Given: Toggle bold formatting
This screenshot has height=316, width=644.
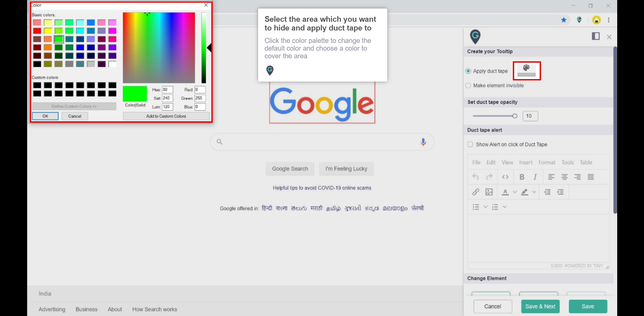Looking at the screenshot, I should click(522, 177).
